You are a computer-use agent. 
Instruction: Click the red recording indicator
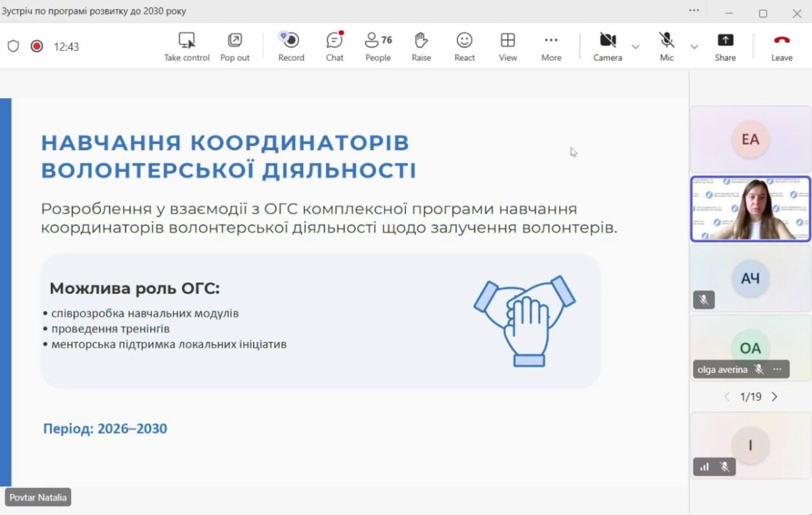pos(37,47)
